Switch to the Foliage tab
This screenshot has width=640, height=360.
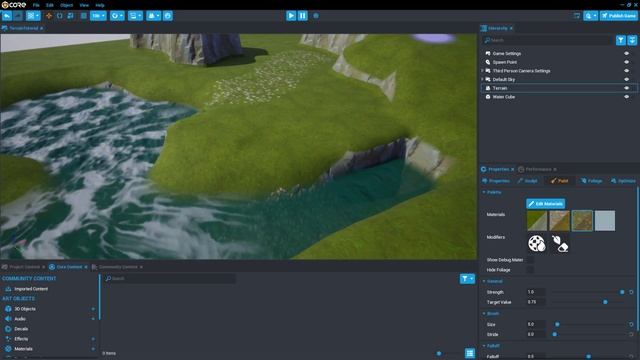pyautogui.click(x=591, y=181)
